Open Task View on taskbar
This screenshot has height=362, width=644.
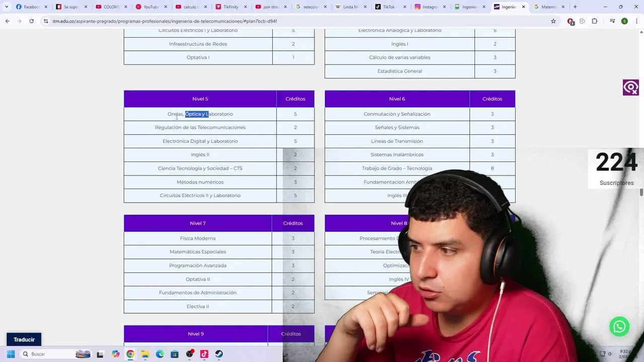[100, 354]
